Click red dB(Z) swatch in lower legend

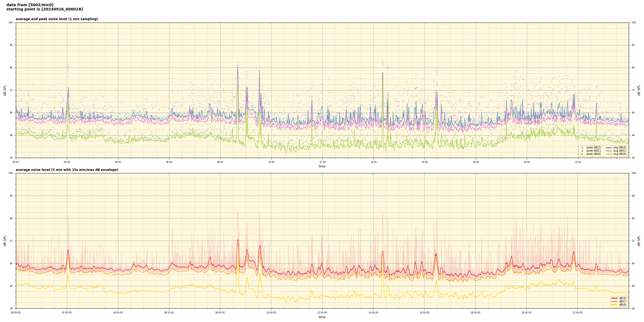tap(614, 298)
